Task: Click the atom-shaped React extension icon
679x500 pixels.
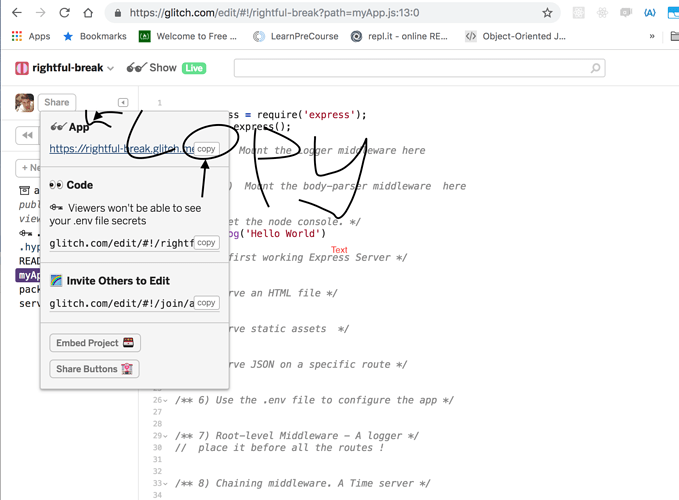Action: [x=602, y=13]
